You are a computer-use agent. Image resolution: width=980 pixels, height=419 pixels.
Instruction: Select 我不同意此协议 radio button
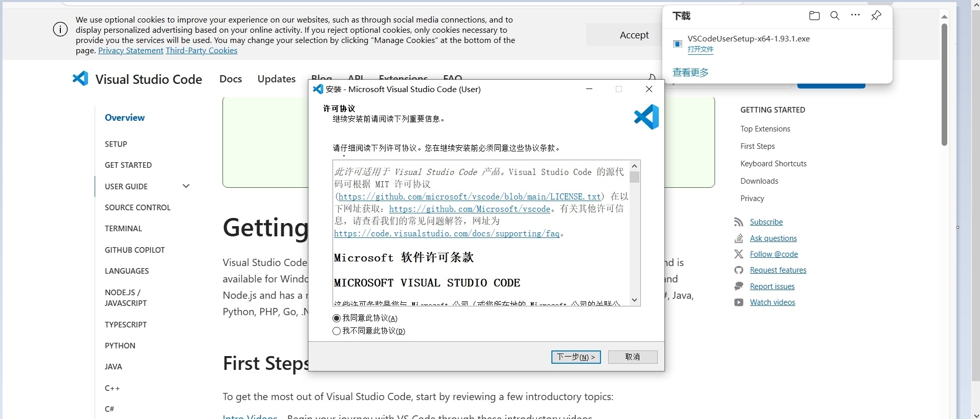337,331
